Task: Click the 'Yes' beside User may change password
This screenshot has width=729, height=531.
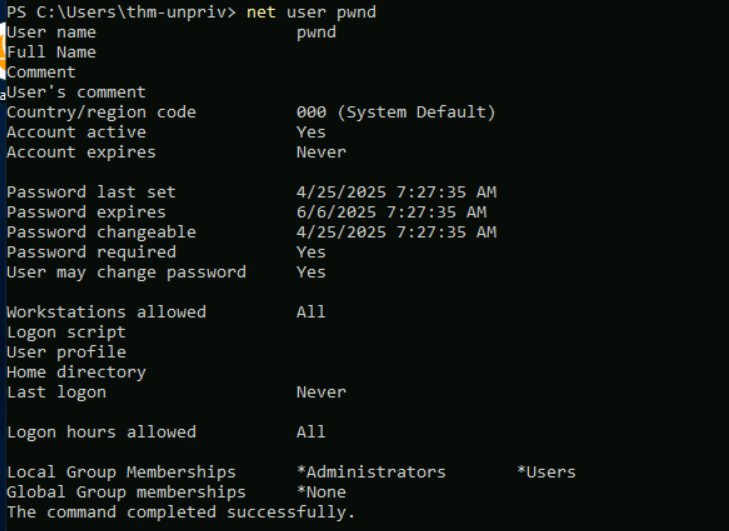Action: click(311, 272)
